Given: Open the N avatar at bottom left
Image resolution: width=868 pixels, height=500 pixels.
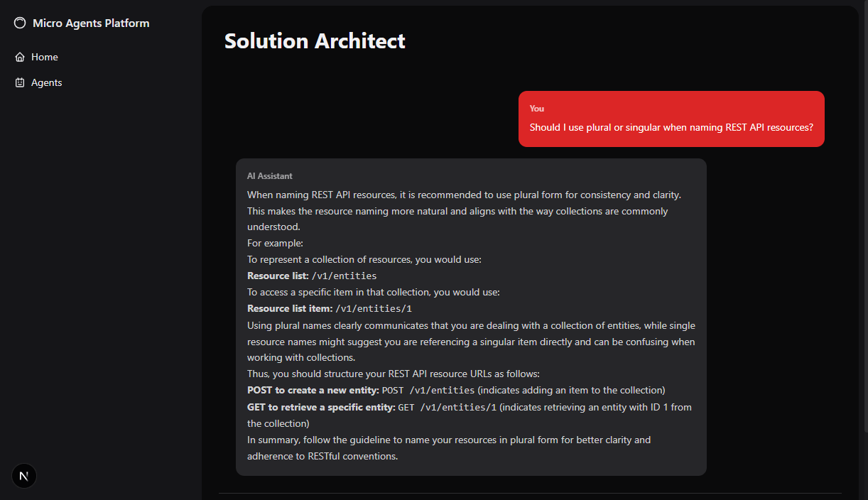Looking at the screenshot, I should [x=23, y=475].
